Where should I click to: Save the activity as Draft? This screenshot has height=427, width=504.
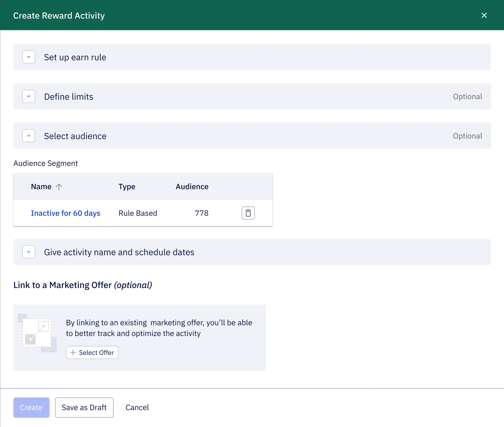[x=84, y=407]
